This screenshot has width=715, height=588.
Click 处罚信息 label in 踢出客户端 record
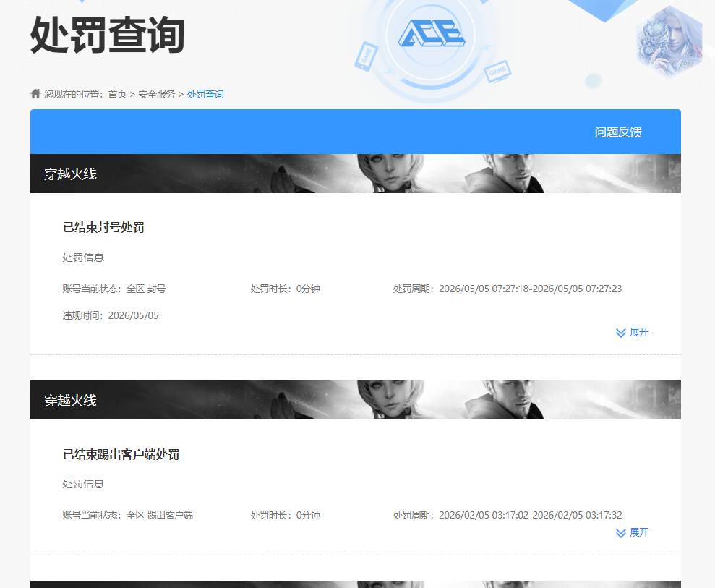pyautogui.click(x=83, y=484)
